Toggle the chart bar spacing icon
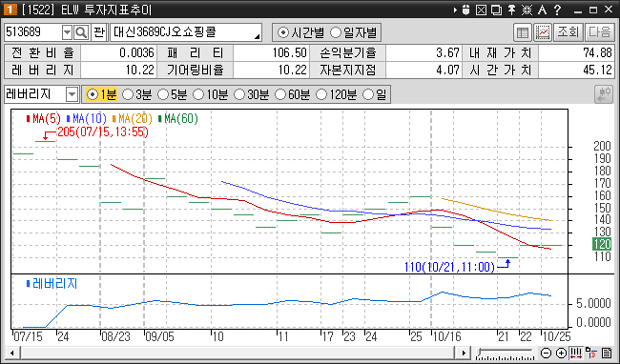Screen dimensions: 620x364 pos(576,353)
